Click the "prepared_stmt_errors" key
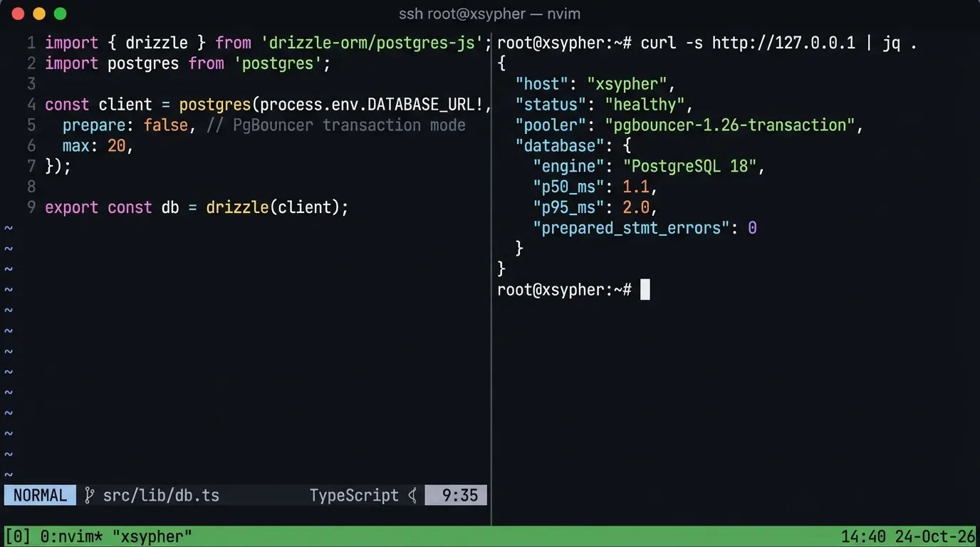Screen dimensions: 980x547 point(632,228)
